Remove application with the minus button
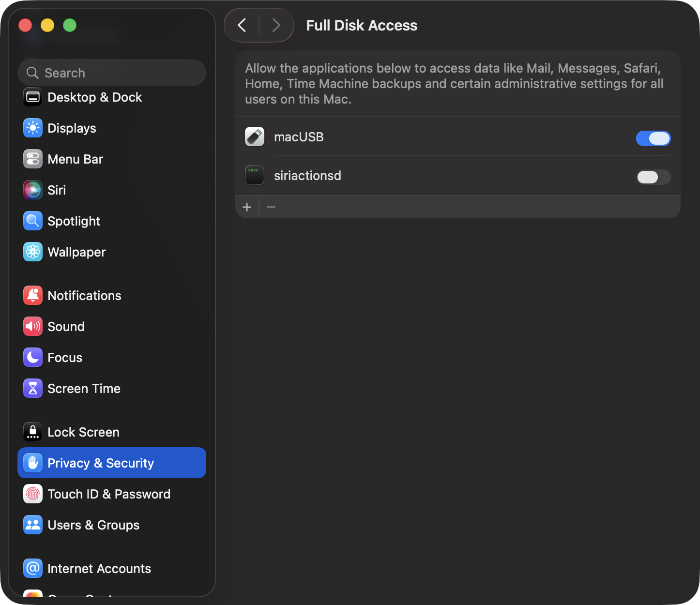This screenshot has height=605, width=700. (x=271, y=207)
